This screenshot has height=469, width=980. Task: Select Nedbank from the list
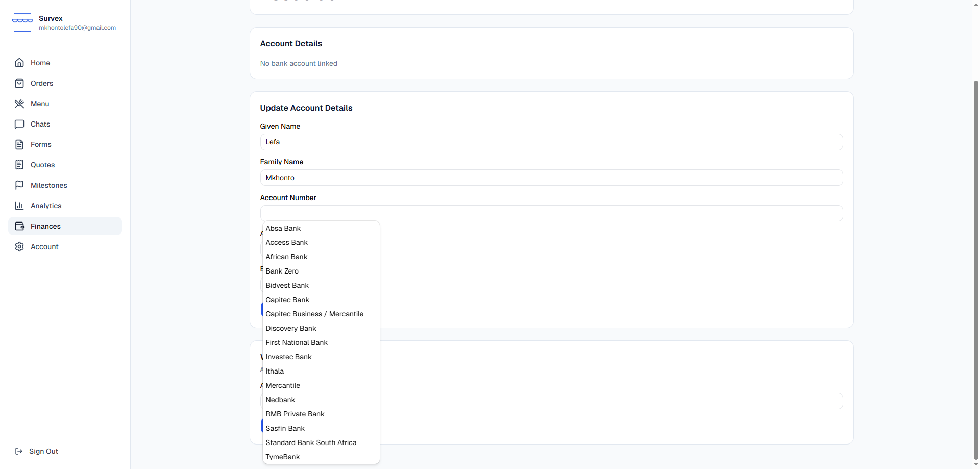(321, 400)
